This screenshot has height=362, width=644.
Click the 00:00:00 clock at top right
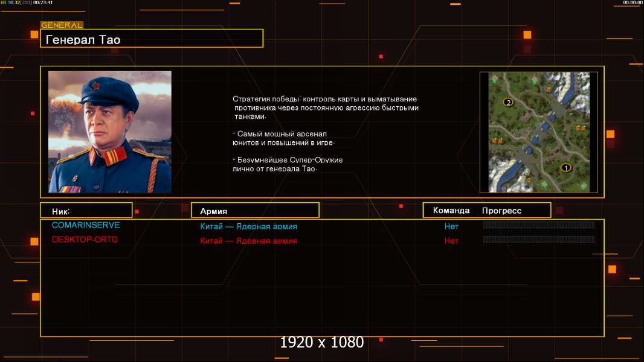tap(633, 2)
